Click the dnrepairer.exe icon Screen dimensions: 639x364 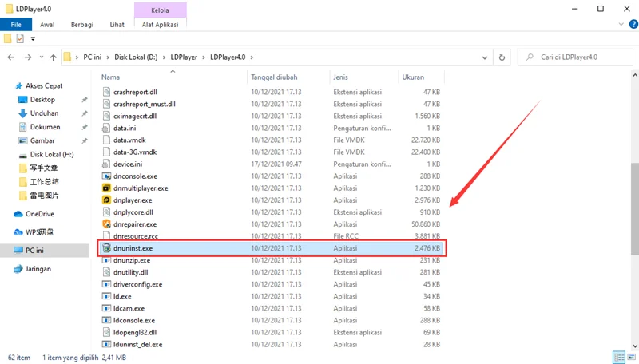click(x=106, y=224)
